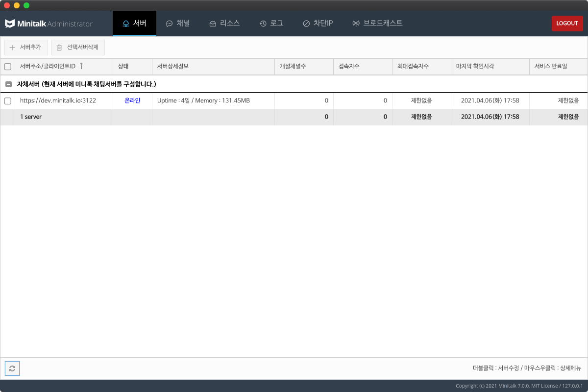The height and width of the screenshot is (392, 588).
Task: Sort by 서비스 만료일 column header
Action: pos(559,67)
